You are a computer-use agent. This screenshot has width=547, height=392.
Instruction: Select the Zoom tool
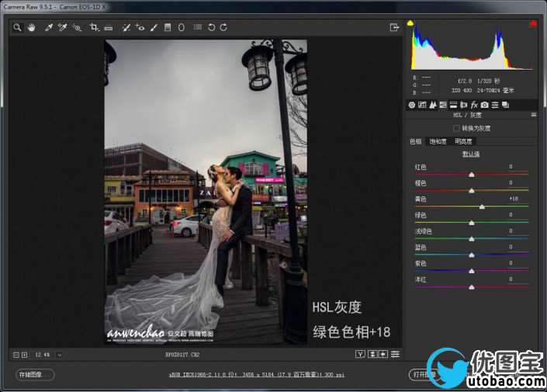pyautogui.click(x=17, y=27)
